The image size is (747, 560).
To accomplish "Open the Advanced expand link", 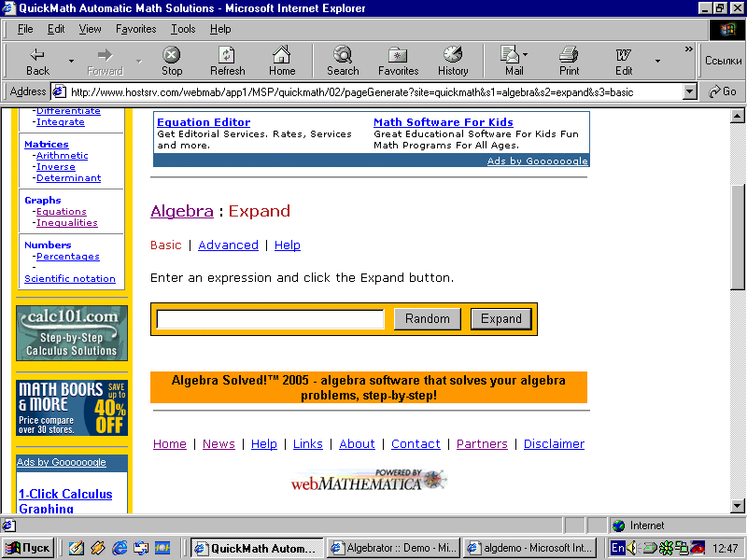I will [228, 245].
